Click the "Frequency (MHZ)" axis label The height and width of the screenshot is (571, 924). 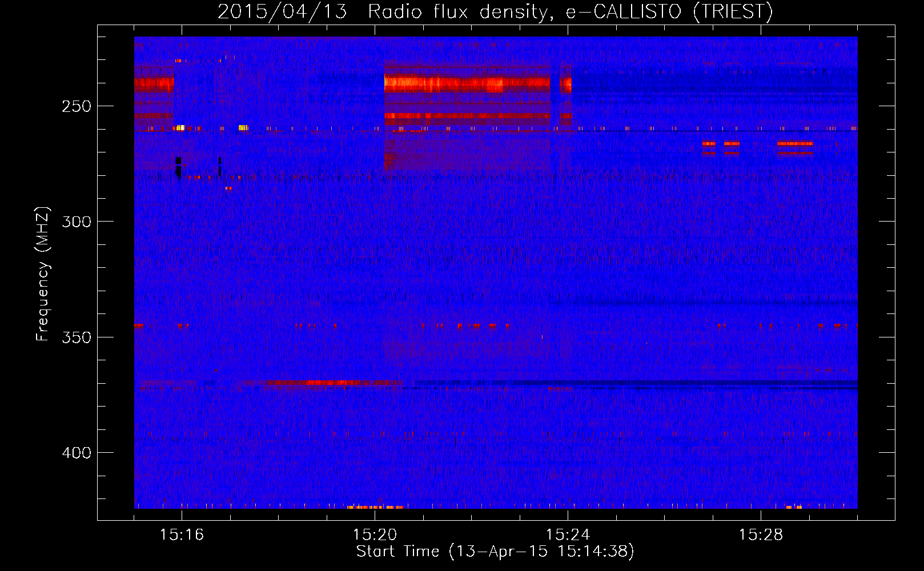click(x=43, y=274)
